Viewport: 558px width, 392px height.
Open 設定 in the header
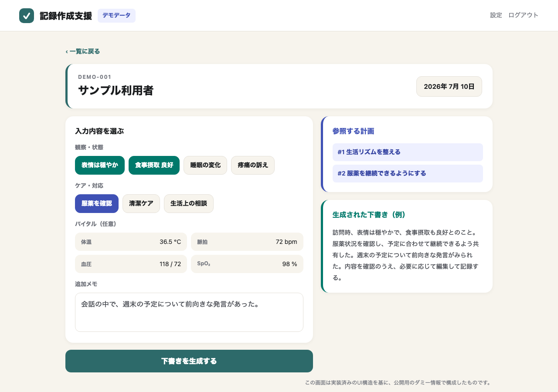(x=496, y=15)
